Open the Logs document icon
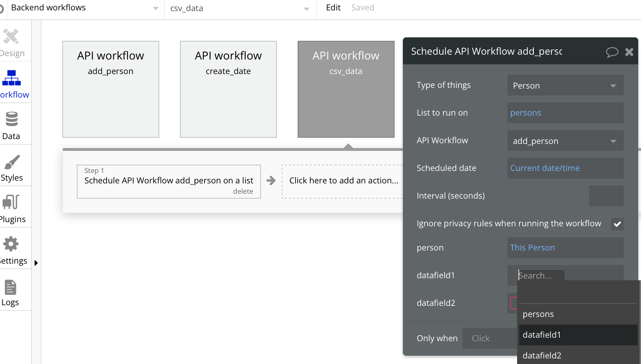The width and height of the screenshot is (641, 364). coord(10,287)
